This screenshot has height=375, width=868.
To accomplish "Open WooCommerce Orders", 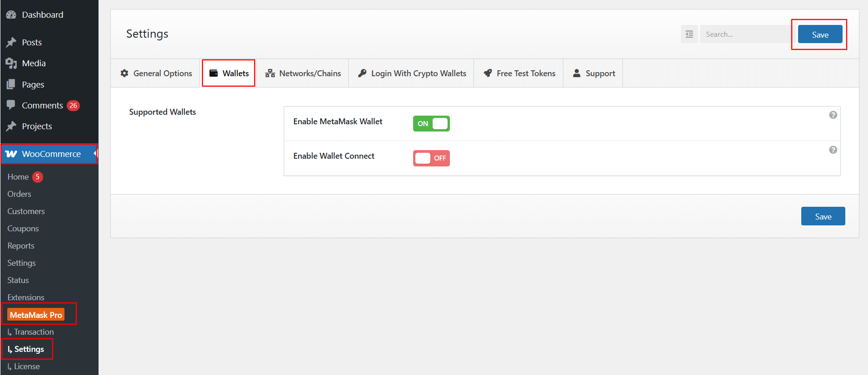I will click(19, 194).
